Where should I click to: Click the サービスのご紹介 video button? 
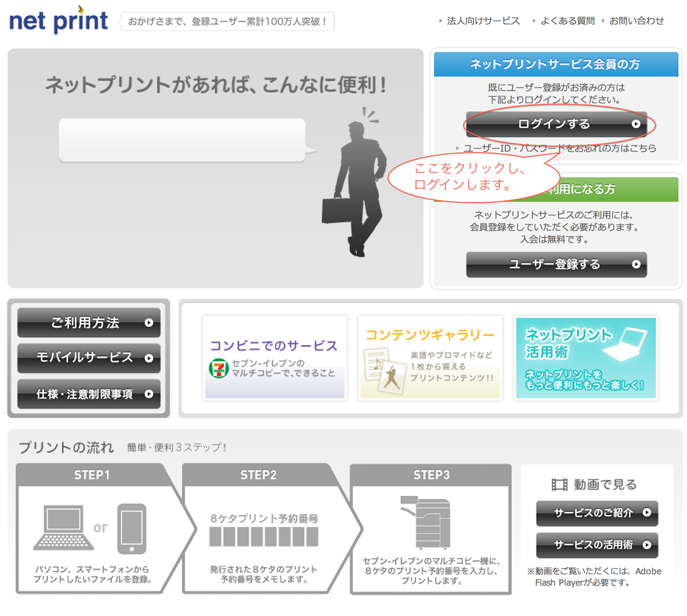pyautogui.click(x=597, y=513)
